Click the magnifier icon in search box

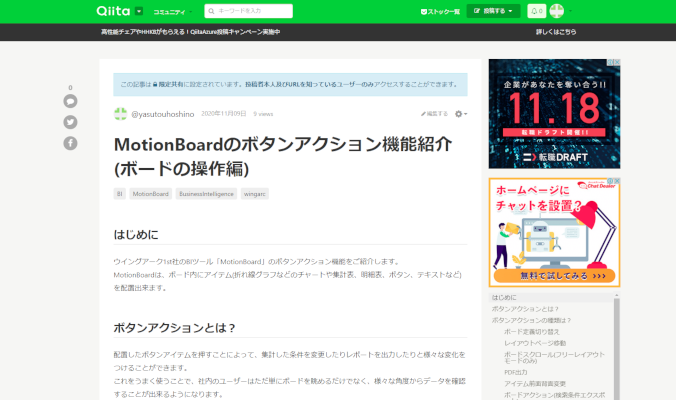211,11
